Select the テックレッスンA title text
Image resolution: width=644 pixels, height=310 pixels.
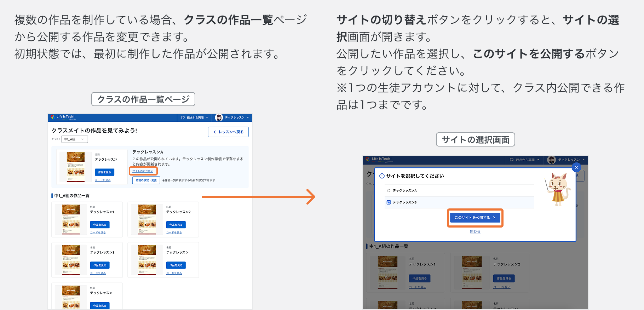pos(148,152)
